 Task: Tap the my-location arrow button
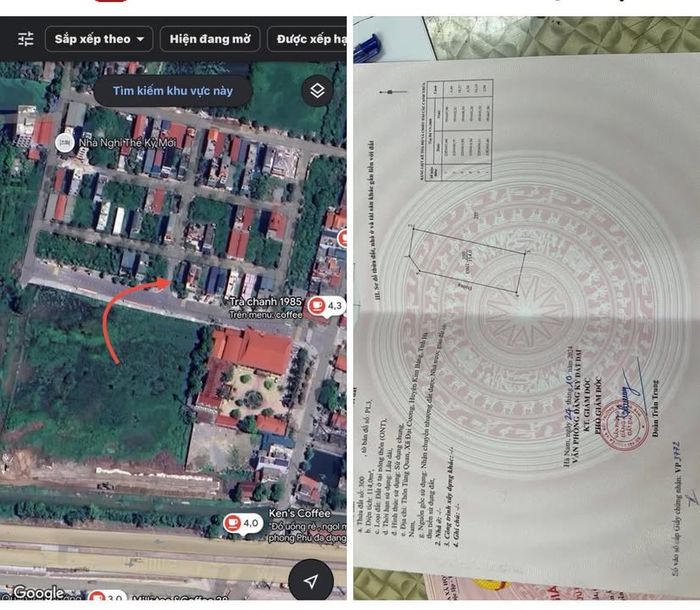click(311, 580)
